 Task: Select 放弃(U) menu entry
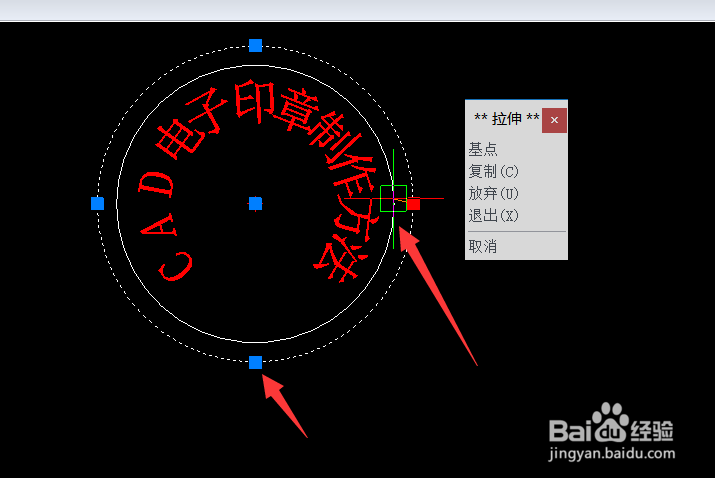(x=493, y=193)
